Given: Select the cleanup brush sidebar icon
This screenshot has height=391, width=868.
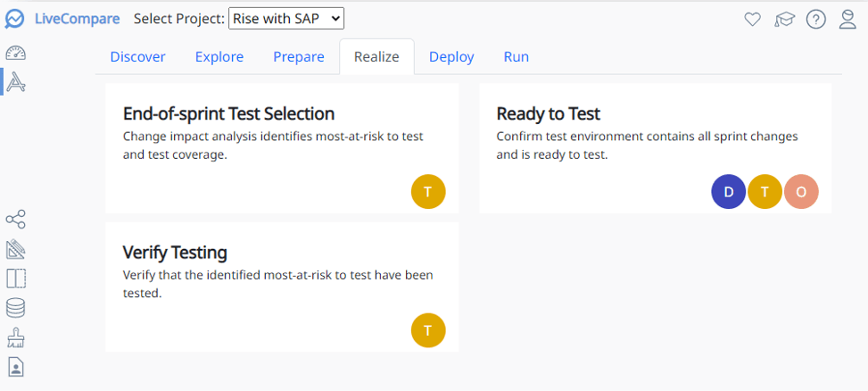Looking at the screenshot, I should 15,337.
